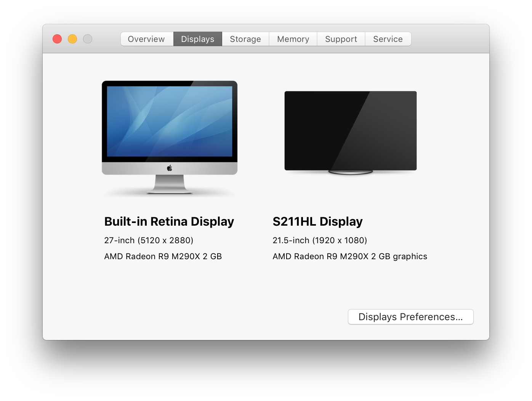Go to the Memory tab
The image size is (532, 401).
(293, 39)
